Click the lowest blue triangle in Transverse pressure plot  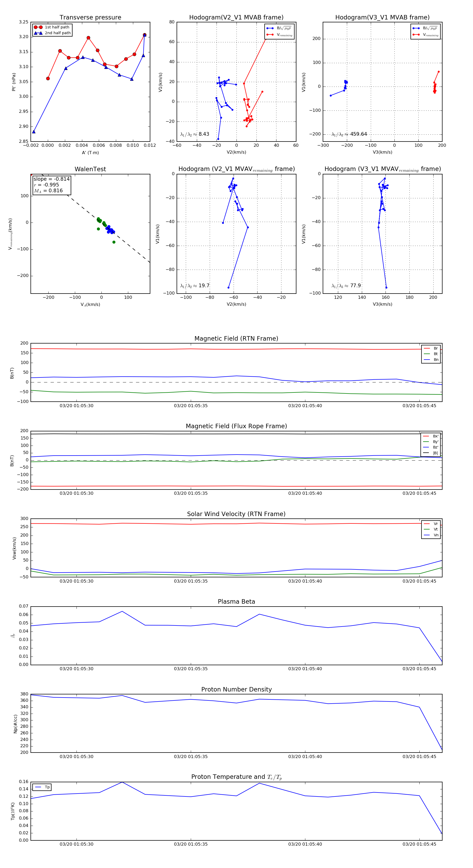34,132
